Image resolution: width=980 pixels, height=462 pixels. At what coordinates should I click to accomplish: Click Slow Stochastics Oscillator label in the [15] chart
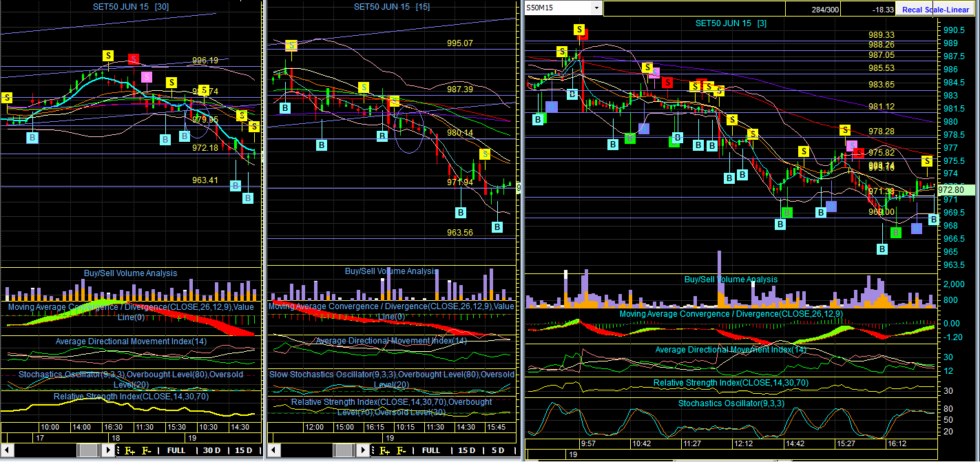tap(391, 379)
